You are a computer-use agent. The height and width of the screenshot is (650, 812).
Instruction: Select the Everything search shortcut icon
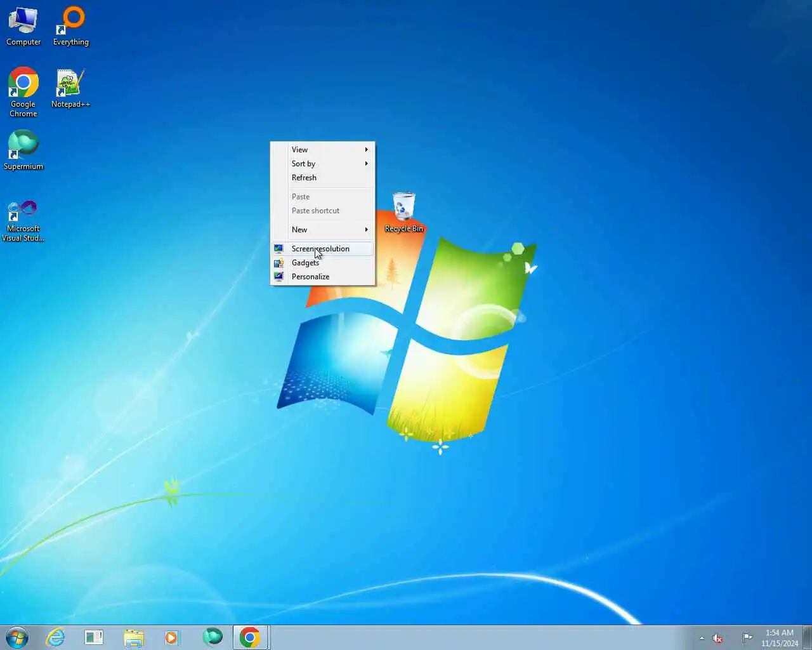pos(71,26)
